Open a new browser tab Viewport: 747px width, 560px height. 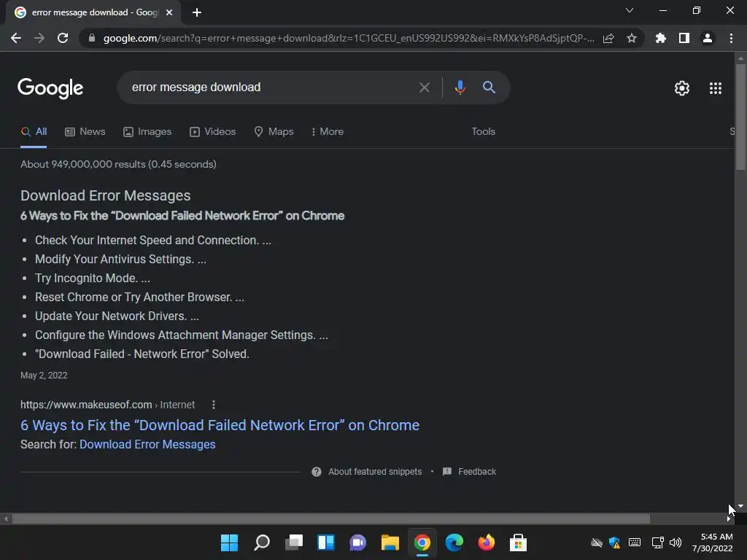pyautogui.click(x=197, y=12)
